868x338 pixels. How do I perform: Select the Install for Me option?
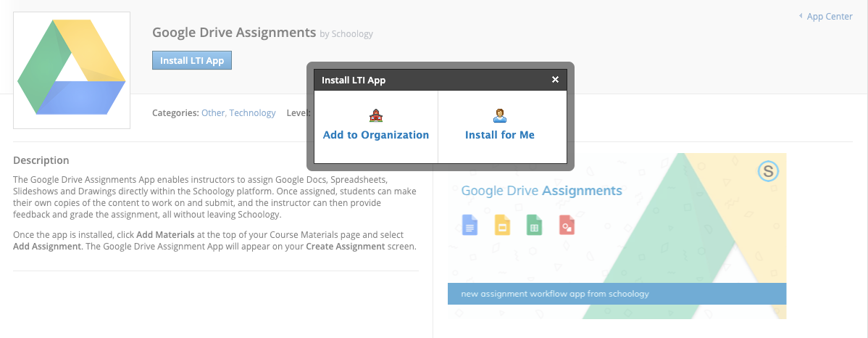point(499,135)
